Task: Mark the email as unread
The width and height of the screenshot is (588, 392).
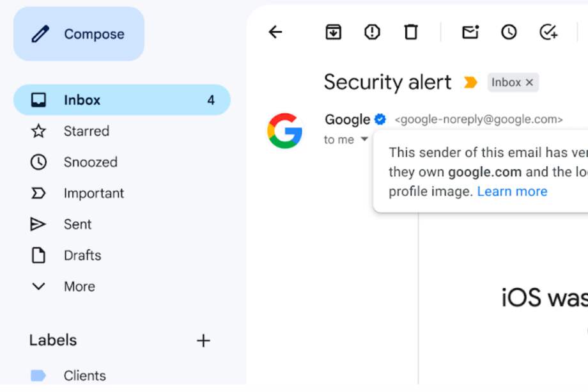Action: pos(470,31)
